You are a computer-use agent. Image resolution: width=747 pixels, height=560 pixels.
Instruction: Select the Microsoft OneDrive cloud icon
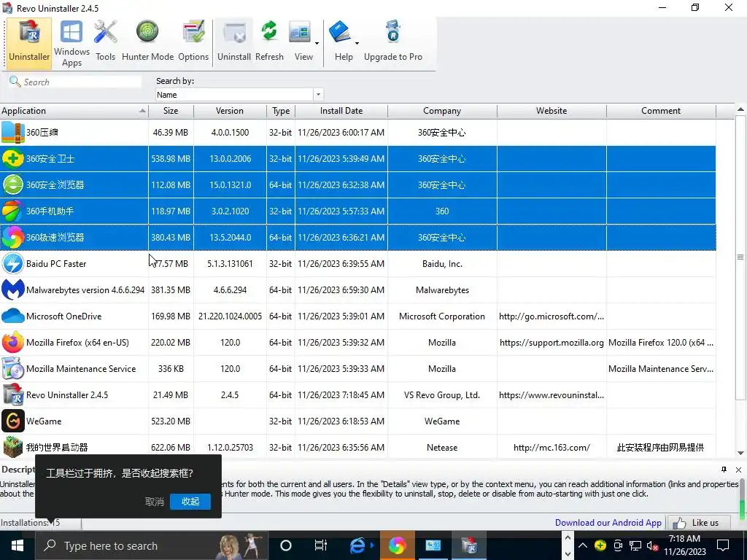pos(13,316)
